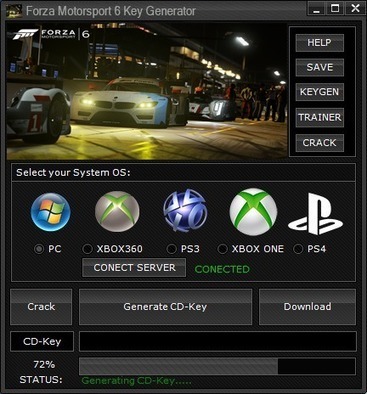Image resolution: width=367 pixels, height=394 pixels.
Task: Click the CD-Key output field
Action: click(x=218, y=341)
